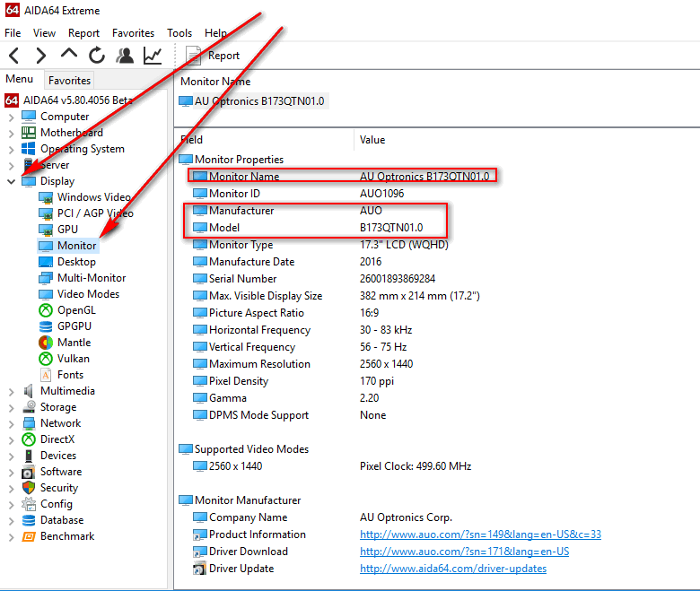The image size is (700, 591).
Task: Click the Refresh toolbar icon
Action: click(x=96, y=56)
